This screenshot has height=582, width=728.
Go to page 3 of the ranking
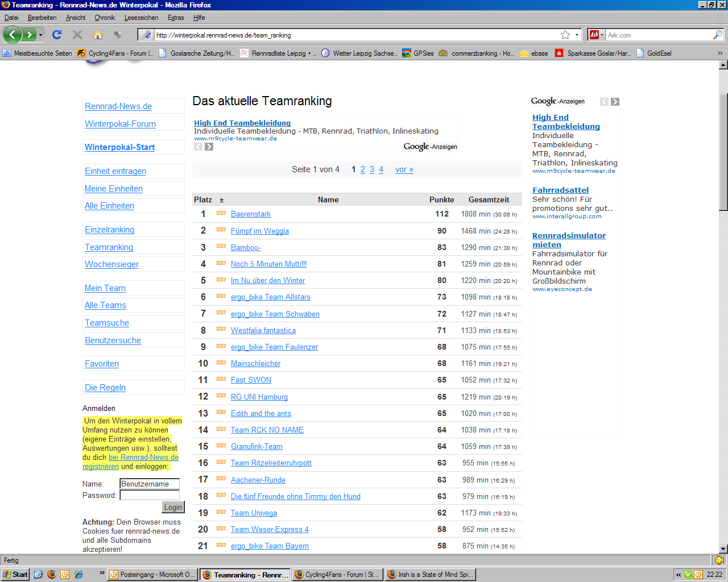[372, 169]
